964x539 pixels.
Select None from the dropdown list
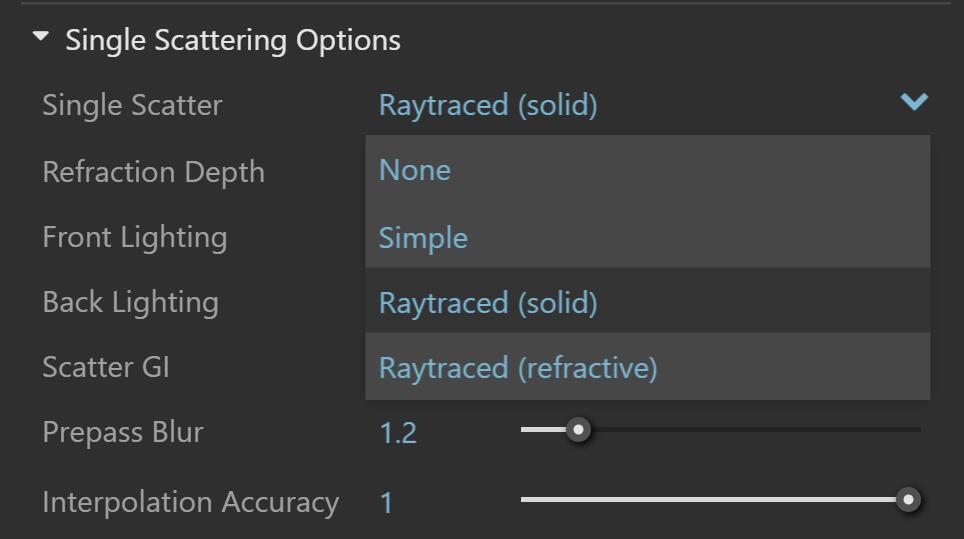[414, 170]
